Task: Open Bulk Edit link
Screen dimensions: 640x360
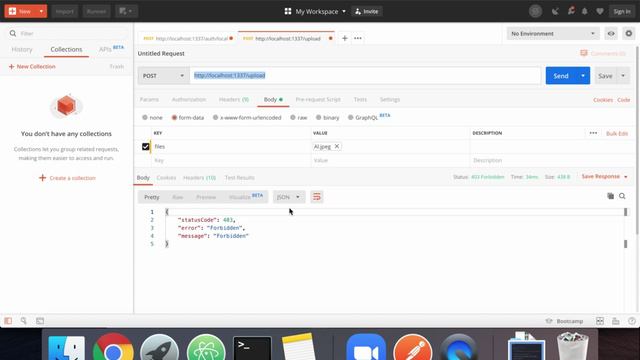Action: (x=617, y=133)
